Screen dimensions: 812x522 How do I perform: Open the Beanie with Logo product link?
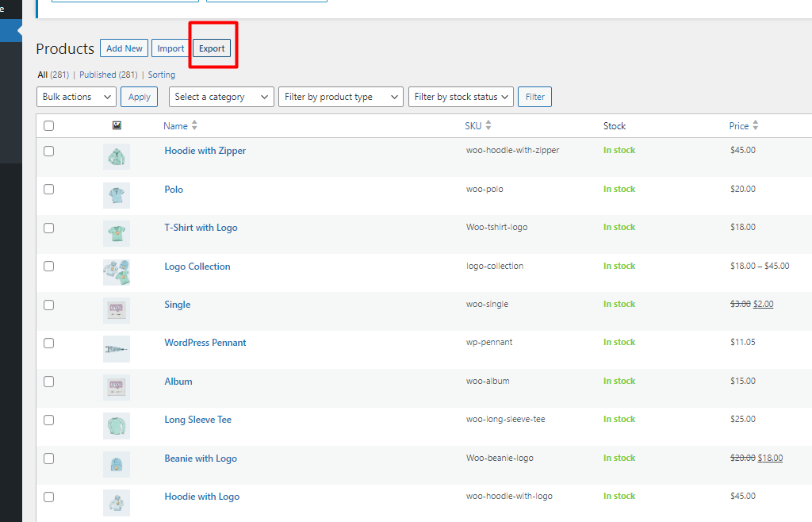coord(201,459)
